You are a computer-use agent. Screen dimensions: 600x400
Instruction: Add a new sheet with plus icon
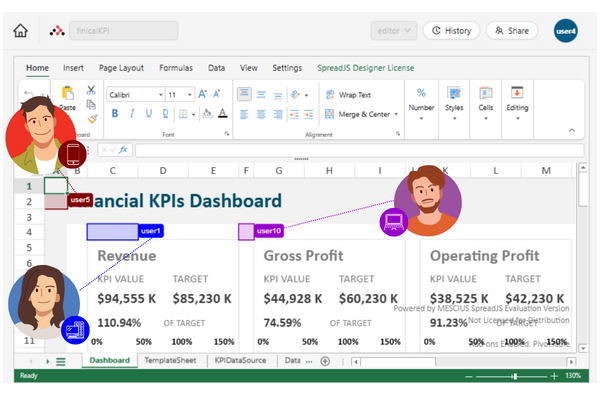click(x=325, y=361)
